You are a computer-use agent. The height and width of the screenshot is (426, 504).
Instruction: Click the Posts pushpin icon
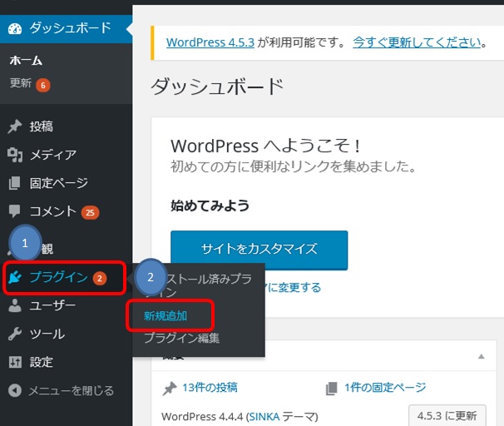coord(15,126)
